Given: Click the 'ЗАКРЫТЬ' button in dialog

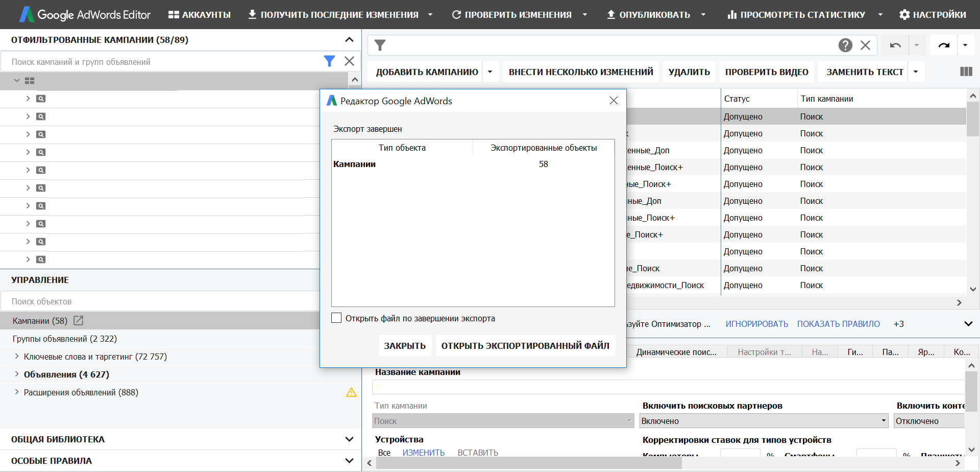Looking at the screenshot, I should (405, 346).
